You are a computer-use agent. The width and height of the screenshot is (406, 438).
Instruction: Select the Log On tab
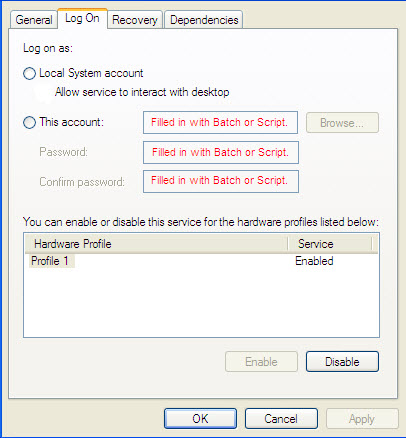(x=82, y=18)
